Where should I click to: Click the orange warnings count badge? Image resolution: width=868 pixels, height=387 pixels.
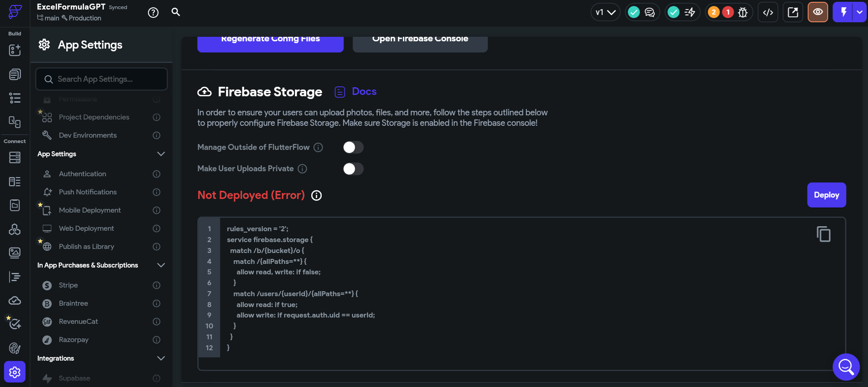point(714,12)
